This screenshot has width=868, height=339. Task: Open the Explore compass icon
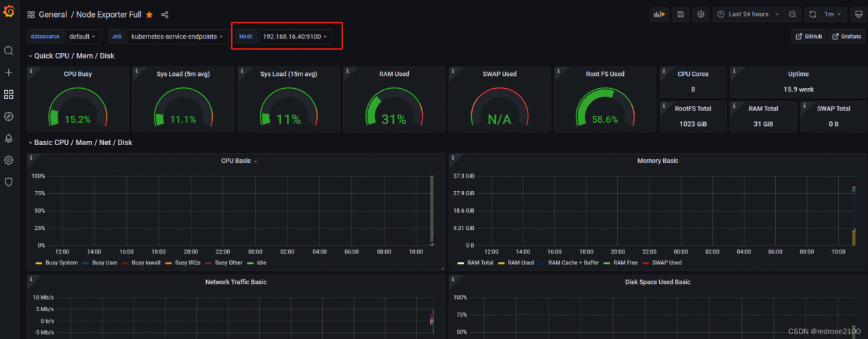pos(9,116)
